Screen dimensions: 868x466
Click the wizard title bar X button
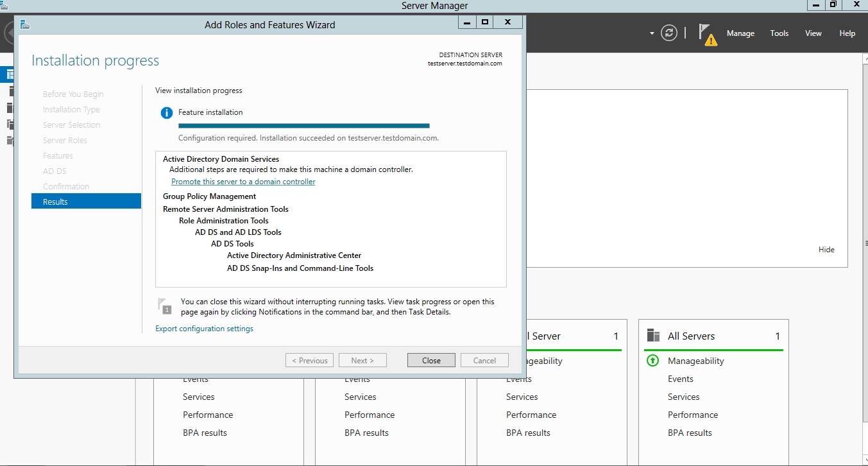point(507,22)
